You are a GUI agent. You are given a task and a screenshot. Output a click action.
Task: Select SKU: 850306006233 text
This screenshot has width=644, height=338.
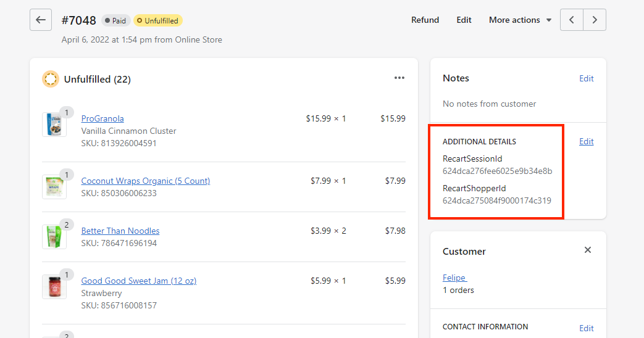click(119, 193)
